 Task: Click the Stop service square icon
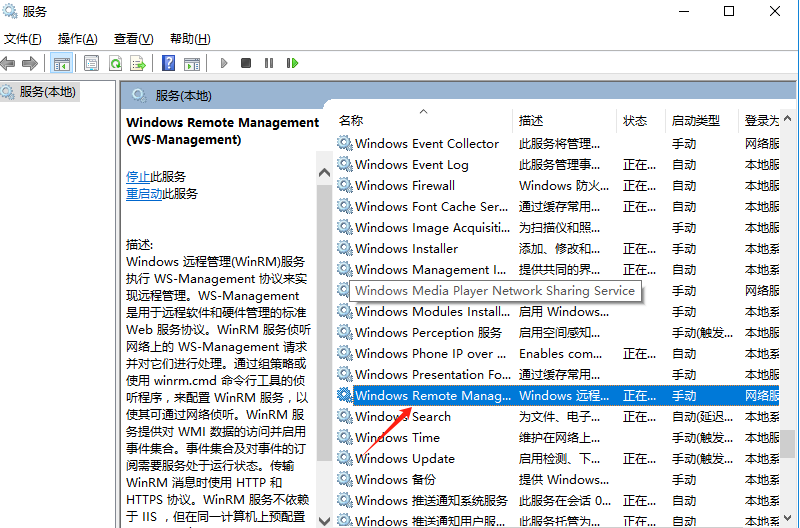coord(246,63)
